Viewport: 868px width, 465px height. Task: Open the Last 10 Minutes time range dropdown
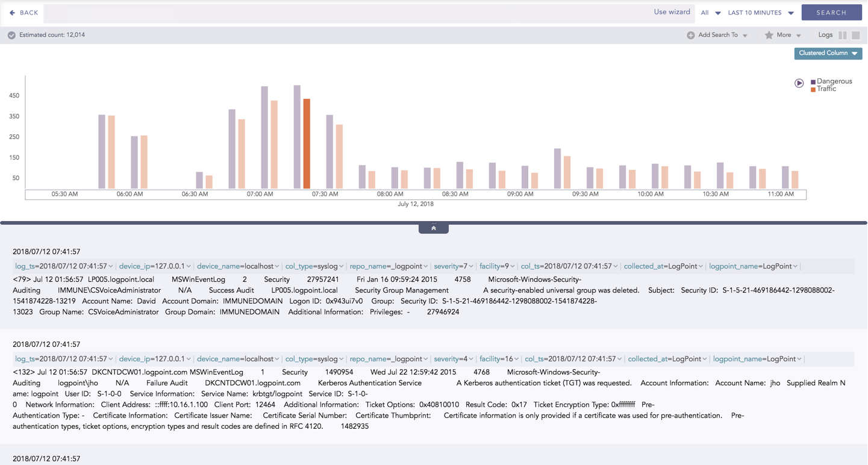pos(760,13)
